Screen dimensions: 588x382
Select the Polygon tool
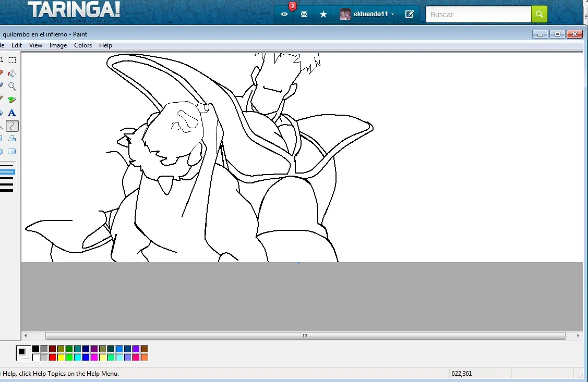pyautogui.click(x=12, y=139)
